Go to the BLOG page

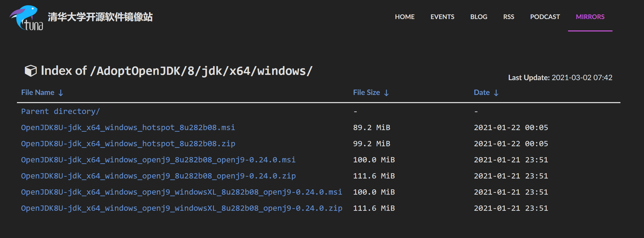[x=479, y=17]
